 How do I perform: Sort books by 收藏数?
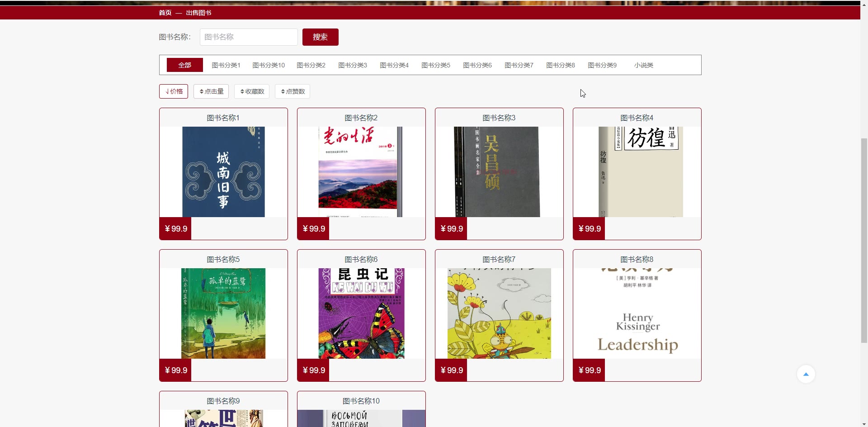tap(252, 91)
